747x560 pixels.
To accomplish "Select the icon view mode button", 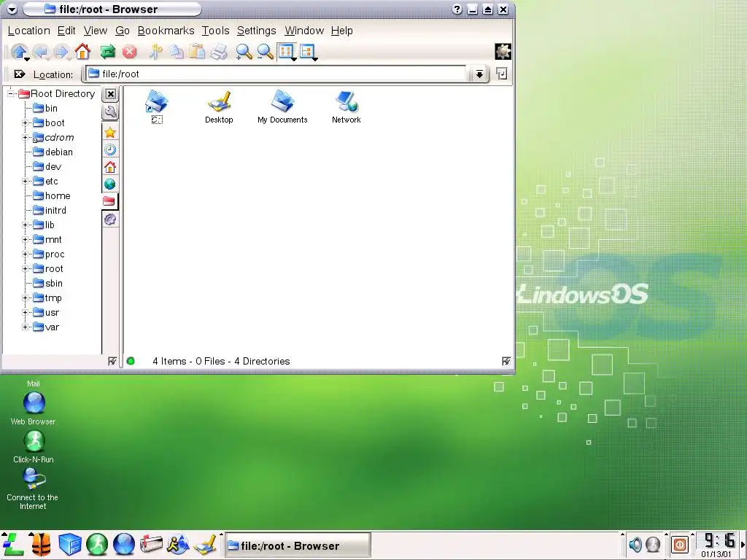I will (x=286, y=52).
